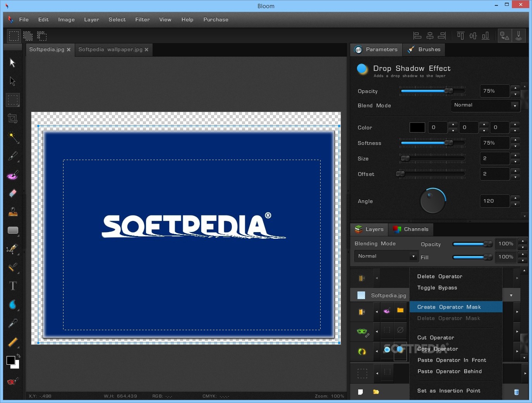
Task: Collapse the drop shadow operator row arrow
Action: pos(376,351)
